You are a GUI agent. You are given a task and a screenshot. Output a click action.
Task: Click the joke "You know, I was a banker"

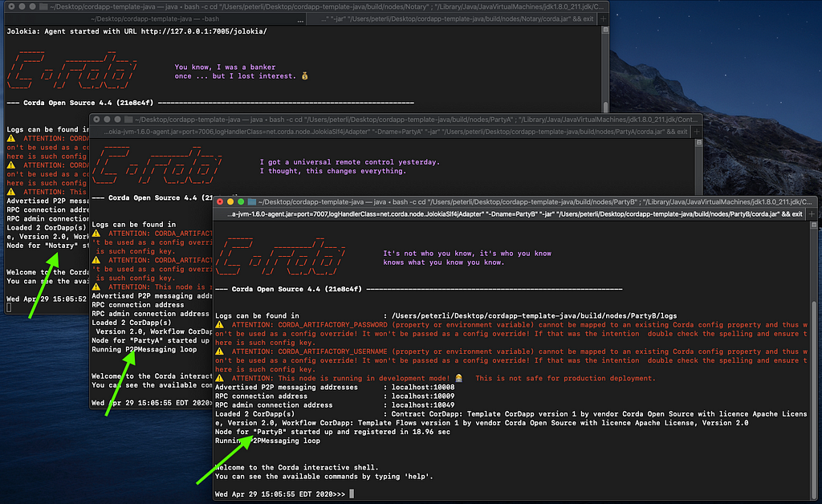click(225, 67)
